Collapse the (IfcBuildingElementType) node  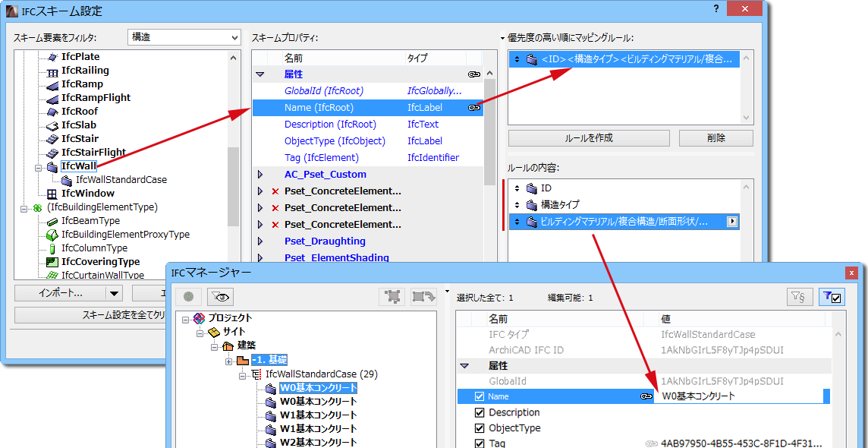pyautogui.click(x=24, y=208)
